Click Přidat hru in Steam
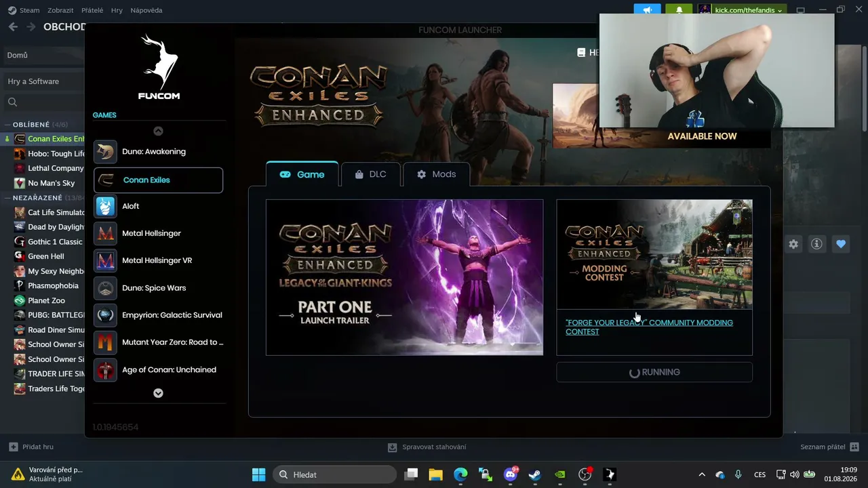Image resolution: width=868 pixels, height=488 pixels. click(x=31, y=447)
